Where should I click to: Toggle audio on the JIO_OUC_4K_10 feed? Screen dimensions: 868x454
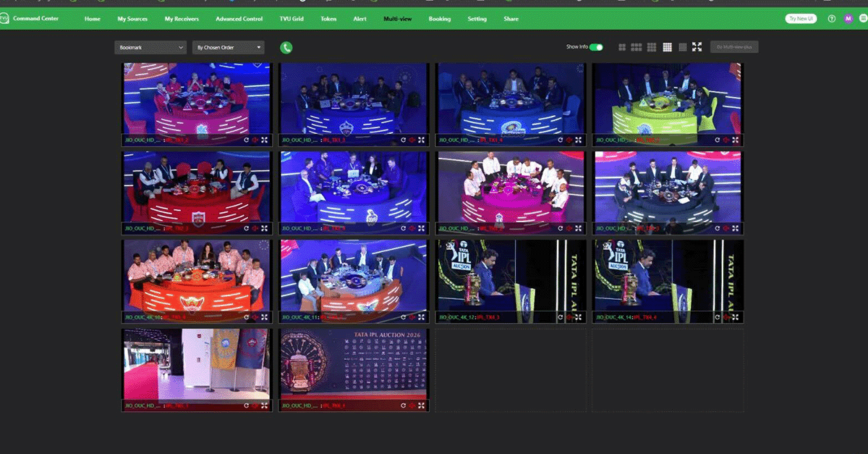coord(254,317)
